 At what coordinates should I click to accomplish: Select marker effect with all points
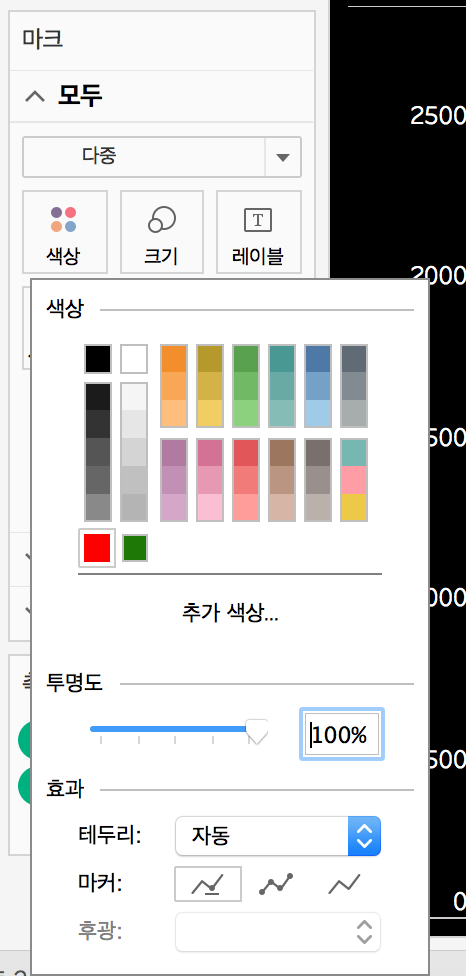click(276, 883)
